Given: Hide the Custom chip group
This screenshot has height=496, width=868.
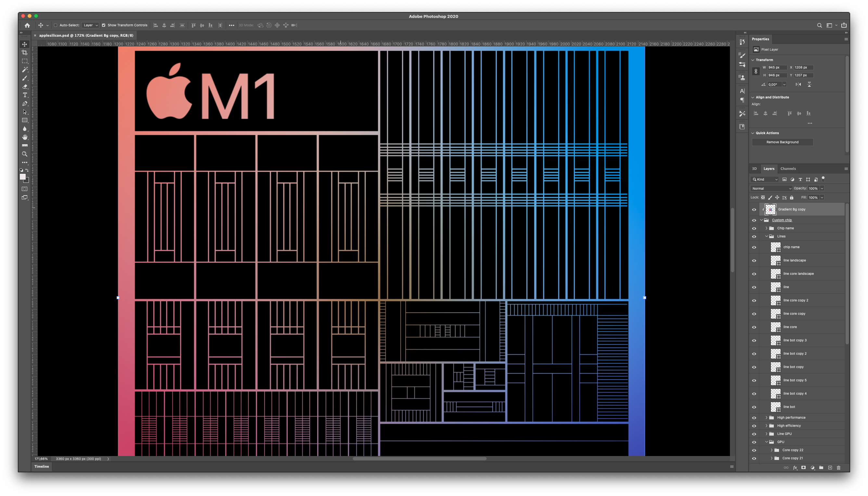Looking at the screenshot, I should 754,221.
